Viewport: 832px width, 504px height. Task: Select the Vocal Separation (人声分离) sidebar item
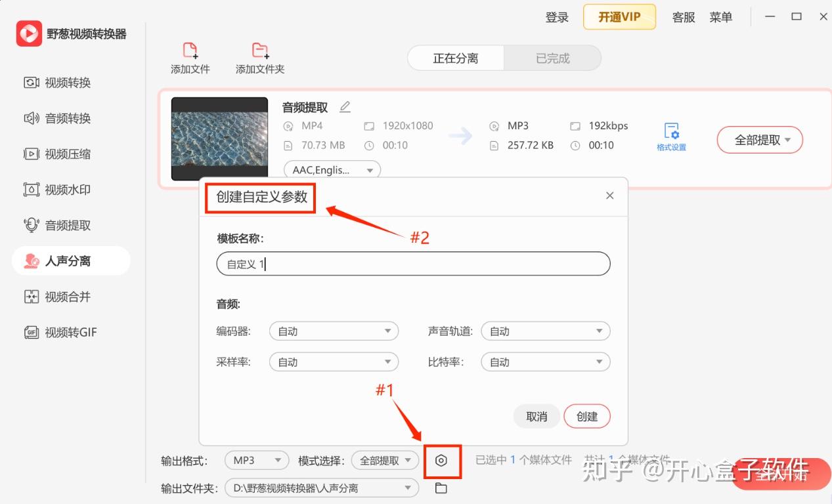click(71, 261)
